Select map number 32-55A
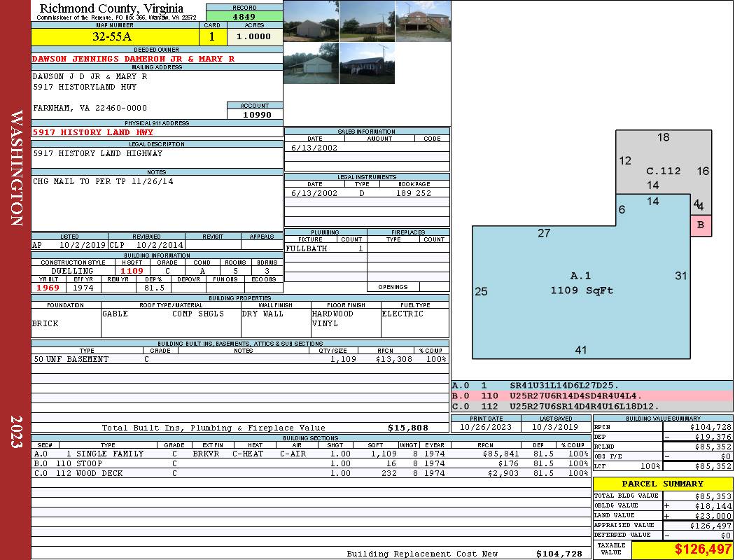The width and height of the screenshot is (735, 560). pos(113,36)
